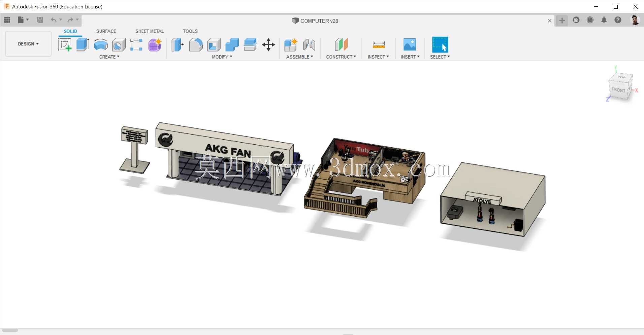Expand the CONSTRUCT menu
Screen dimensions: 644x335
(x=341, y=57)
